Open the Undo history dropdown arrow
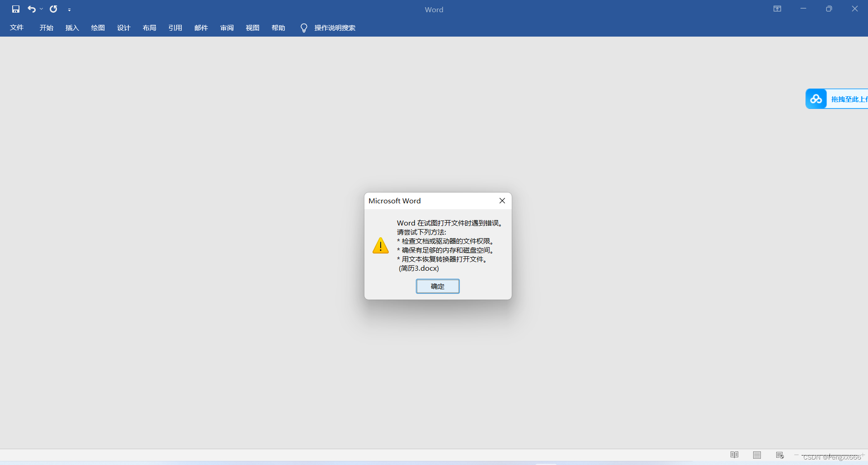The image size is (868, 465). 41,9
